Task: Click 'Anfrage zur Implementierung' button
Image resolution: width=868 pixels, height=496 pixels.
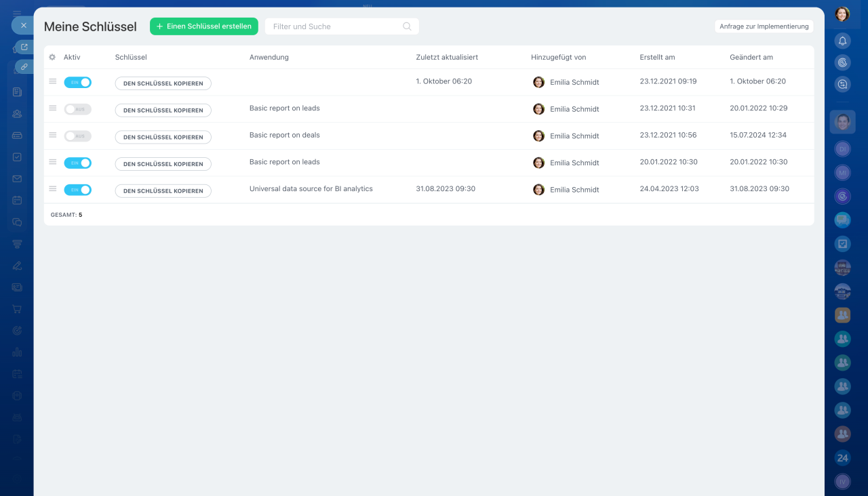Action: [x=764, y=26]
